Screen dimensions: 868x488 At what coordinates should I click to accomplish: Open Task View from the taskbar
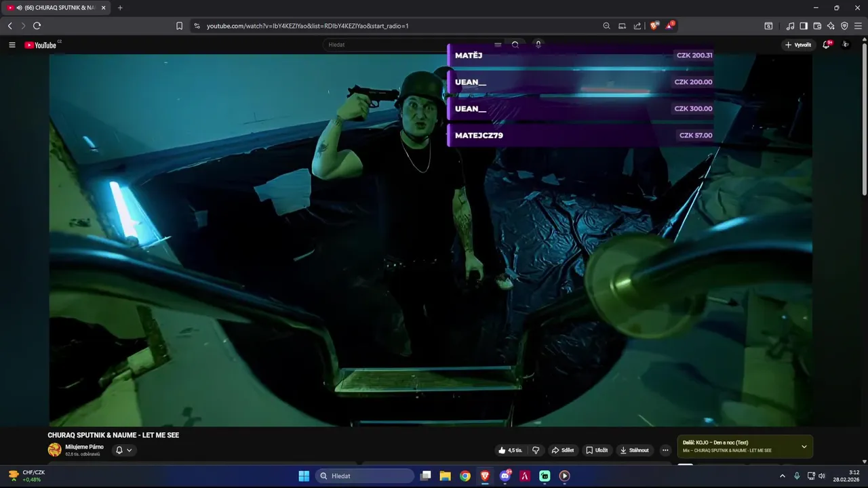[426, 476]
